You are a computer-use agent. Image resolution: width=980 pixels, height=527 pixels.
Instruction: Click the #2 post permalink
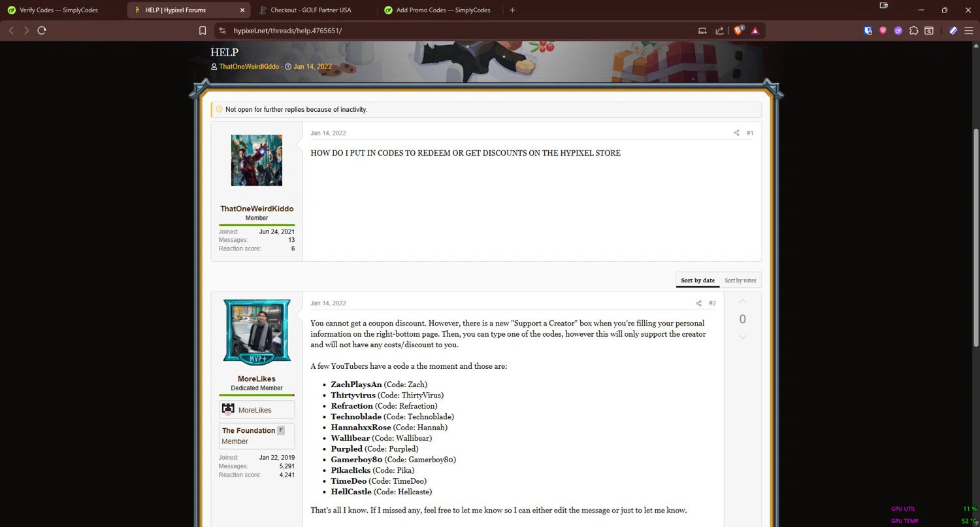tap(712, 303)
